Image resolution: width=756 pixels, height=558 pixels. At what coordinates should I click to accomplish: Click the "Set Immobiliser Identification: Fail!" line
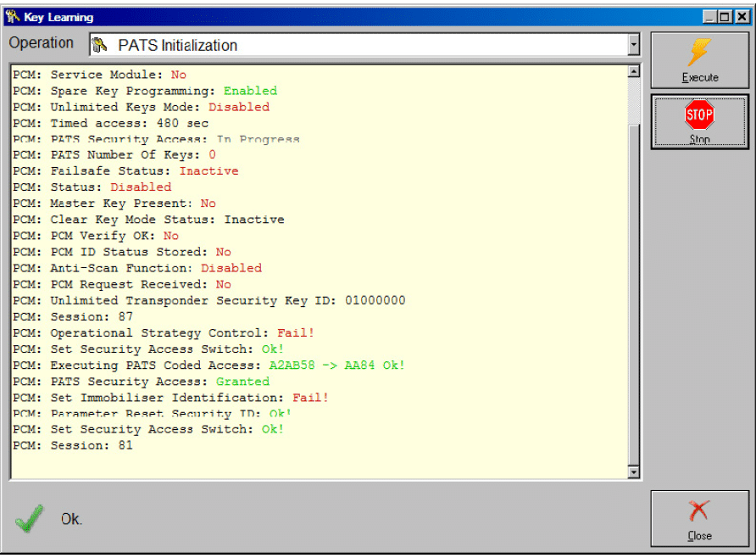[x=170, y=398]
